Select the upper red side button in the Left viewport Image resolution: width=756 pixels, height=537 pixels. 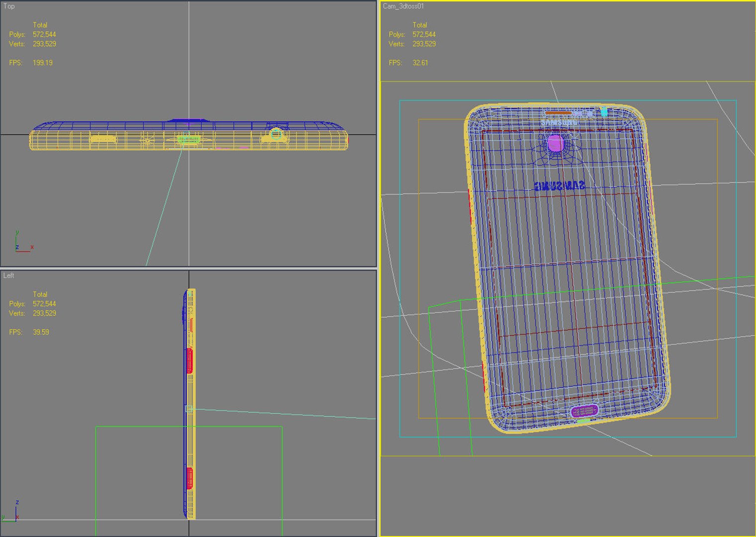pyautogui.click(x=189, y=360)
